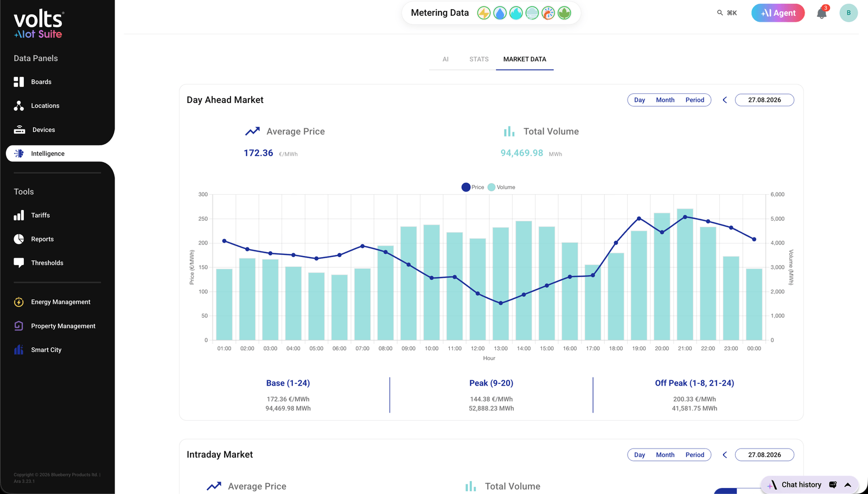The height and width of the screenshot is (494, 868).
Task: Open Intraday Market date field 27.08.2026
Action: (764, 455)
